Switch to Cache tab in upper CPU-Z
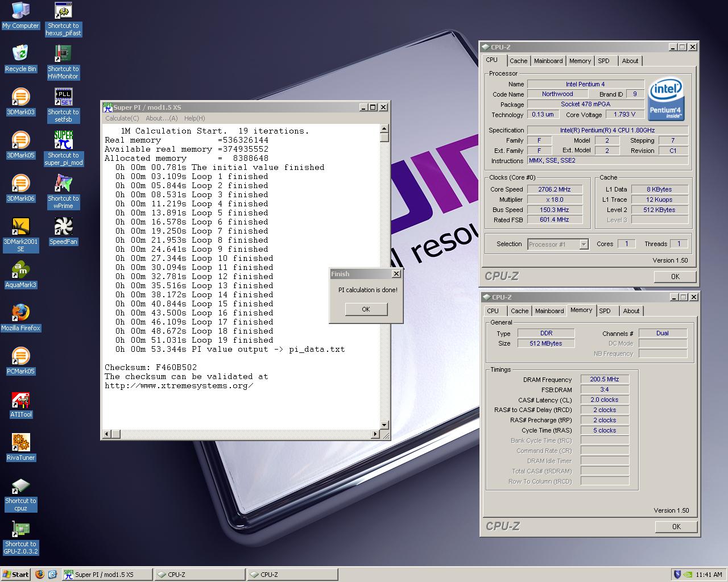The image size is (728, 582). click(x=518, y=61)
